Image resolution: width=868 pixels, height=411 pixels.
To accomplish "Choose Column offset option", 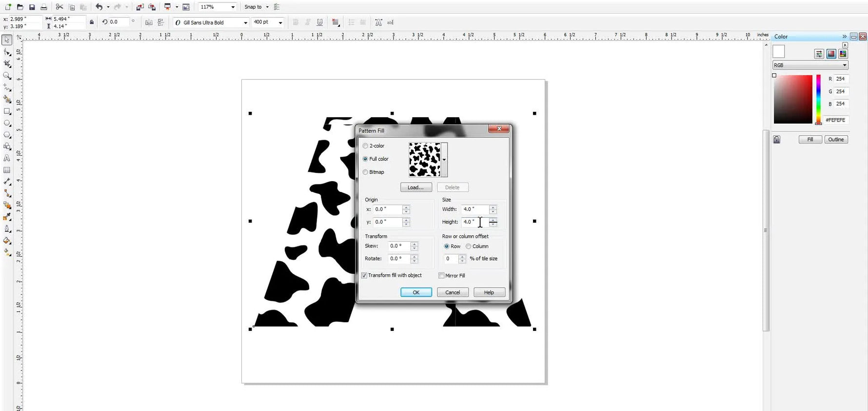I will 468,246.
